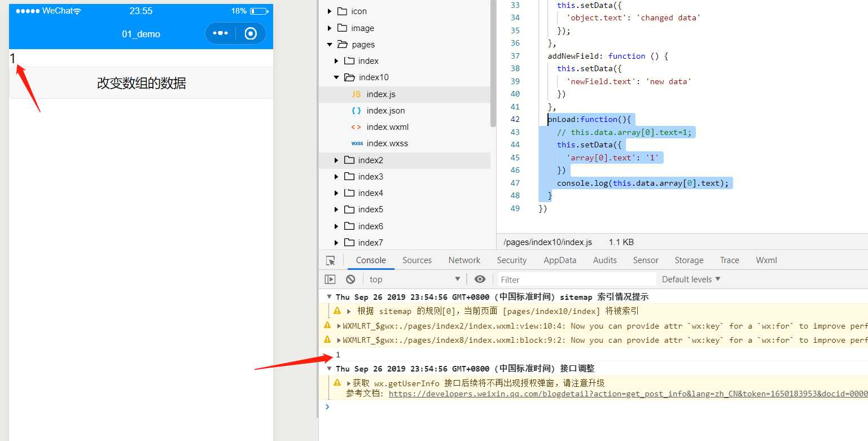The image size is (868, 441).
Task: Toggle the live expression eye icon
Action: (x=480, y=280)
